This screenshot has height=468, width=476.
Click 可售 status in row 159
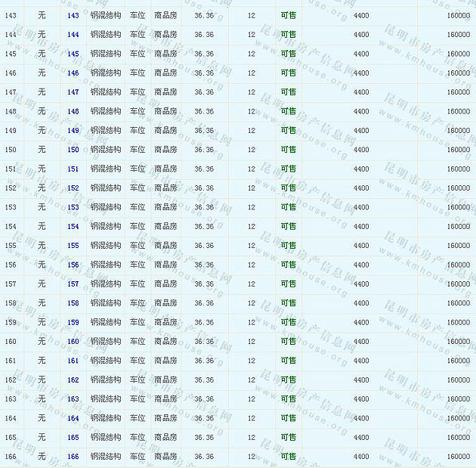(x=288, y=322)
